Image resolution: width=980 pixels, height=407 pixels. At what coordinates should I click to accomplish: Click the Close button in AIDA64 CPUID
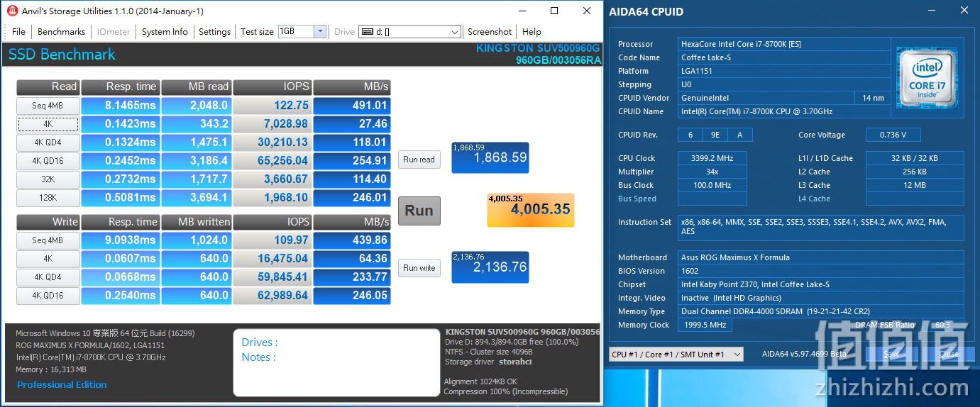click(948, 354)
